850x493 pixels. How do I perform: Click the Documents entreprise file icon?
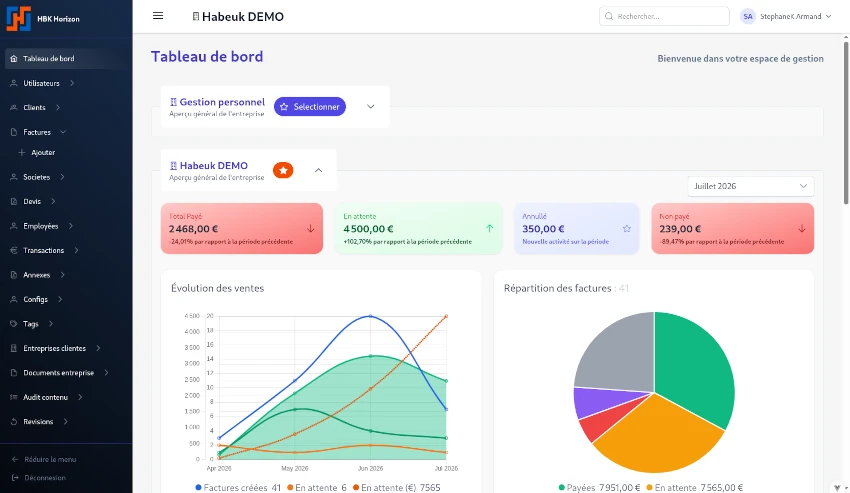point(14,373)
